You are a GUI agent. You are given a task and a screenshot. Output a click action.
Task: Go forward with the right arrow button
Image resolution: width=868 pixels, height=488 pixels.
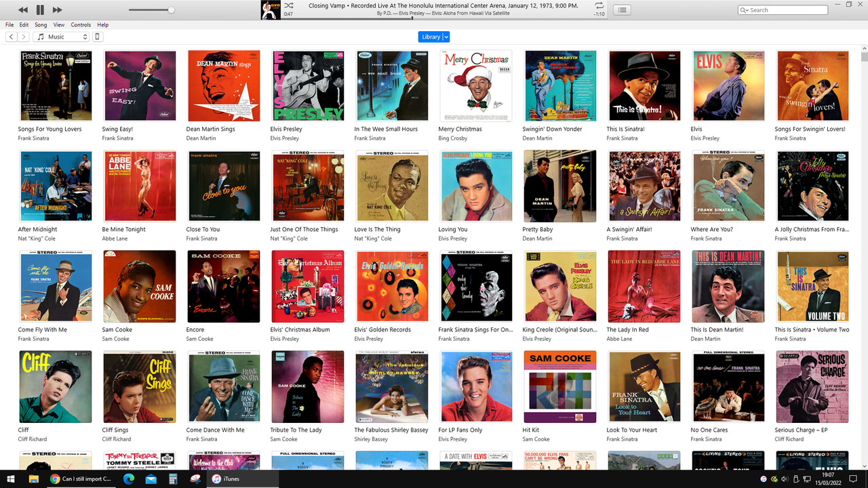[x=24, y=37]
